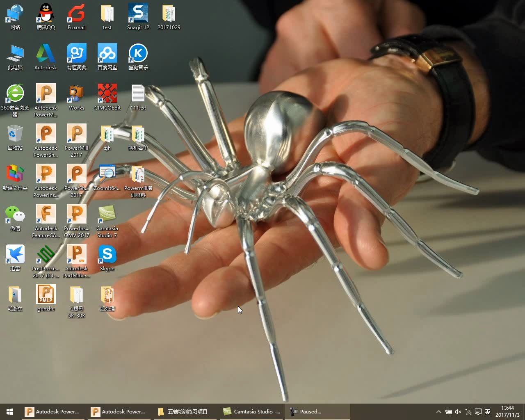Select the PowerIns... OMV 2017 icon
525x420 pixels.
(77, 221)
